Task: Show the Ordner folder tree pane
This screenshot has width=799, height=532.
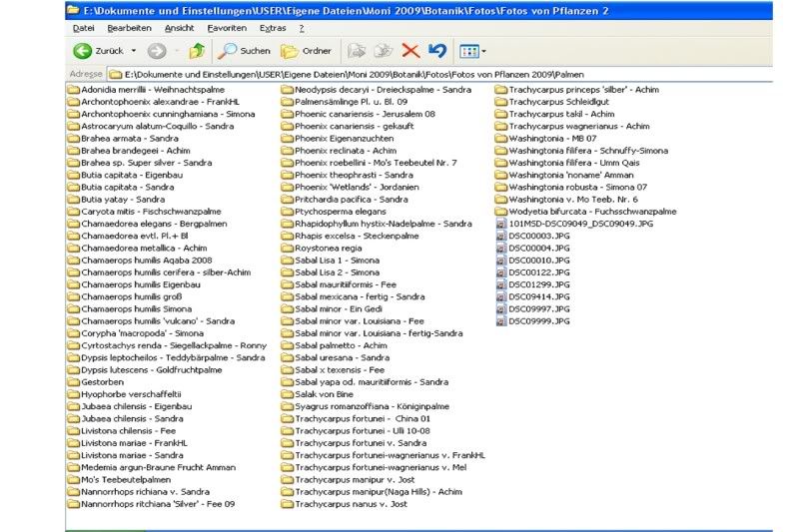Action: [306, 51]
